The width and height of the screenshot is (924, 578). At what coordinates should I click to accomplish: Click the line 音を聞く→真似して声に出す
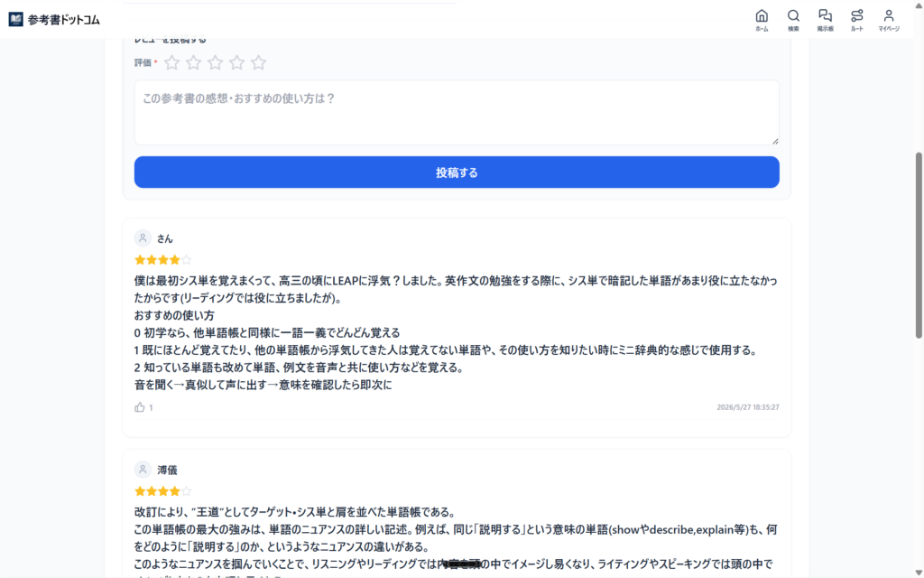pyautogui.click(x=263, y=385)
